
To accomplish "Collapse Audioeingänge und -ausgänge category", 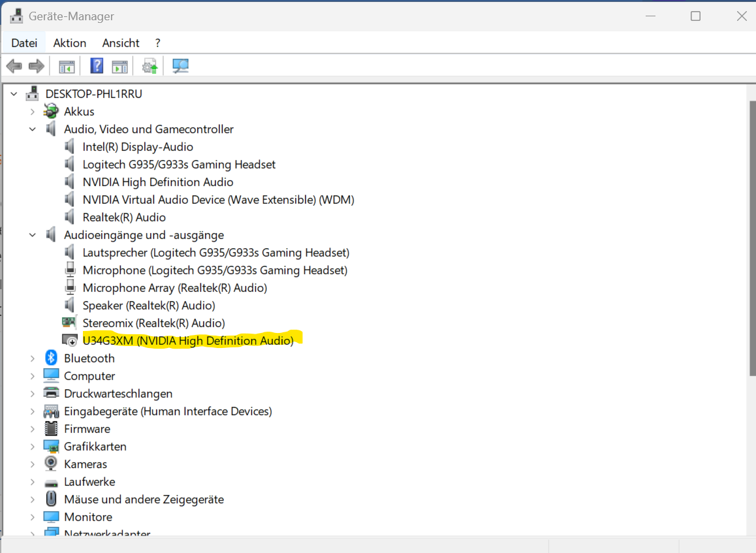I will tap(32, 235).
